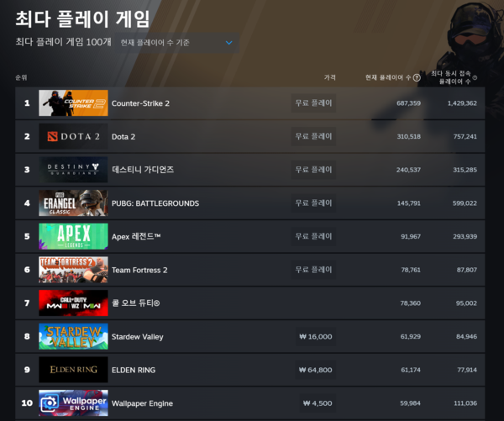Click the help icon beside 최다 동시 접속 플레이어 수

pyautogui.click(x=475, y=77)
